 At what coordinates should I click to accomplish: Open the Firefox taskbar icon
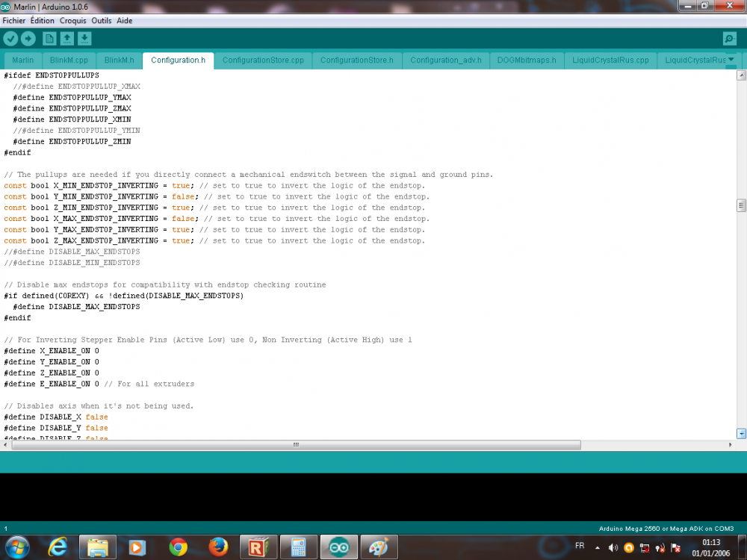tap(218, 547)
